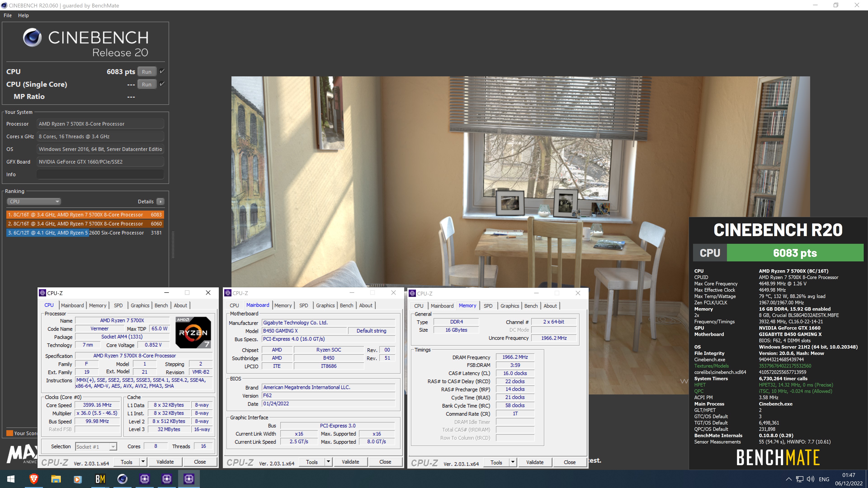Screen dimensions: 868x488
Task: Open the ranking CPU dropdown
Action: pyautogui.click(x=34, y=201)
